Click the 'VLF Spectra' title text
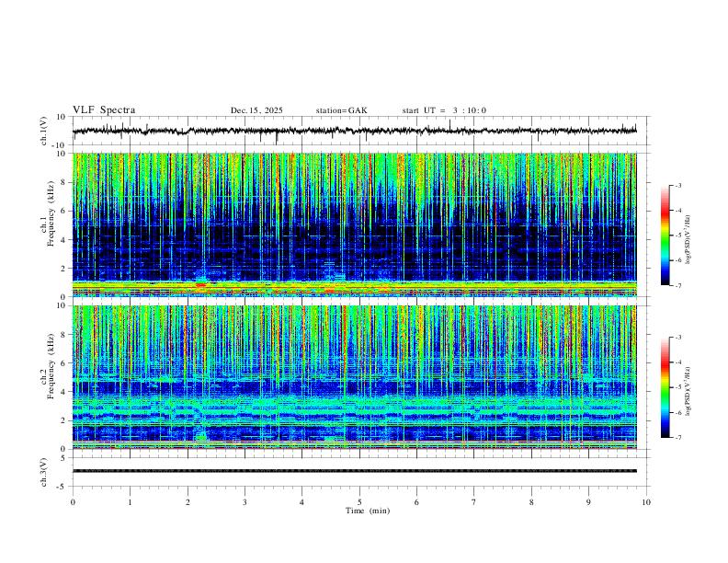Screen dimensions: 728x563 104,110
